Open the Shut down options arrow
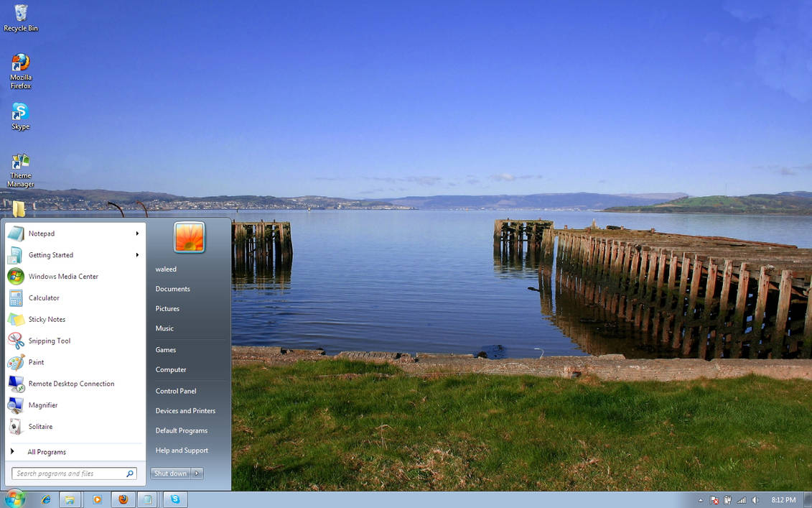The image size is (812, 508). click(195, 473)
